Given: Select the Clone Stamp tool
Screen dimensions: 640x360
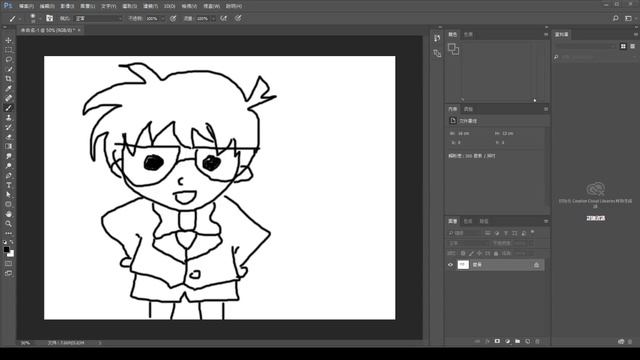Looking at the screenshot, I should [x=8, y=118].
